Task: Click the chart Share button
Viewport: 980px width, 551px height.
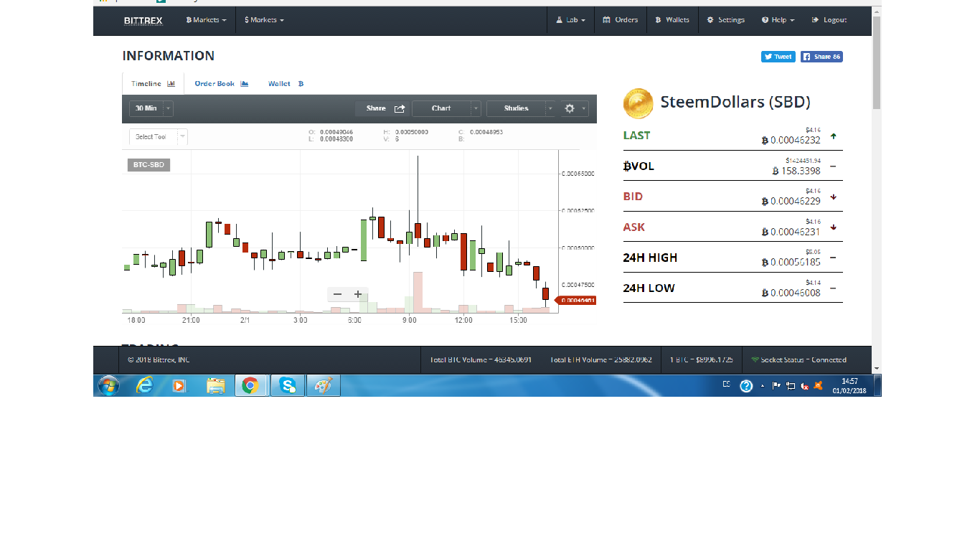Action: tap(384, 108)
